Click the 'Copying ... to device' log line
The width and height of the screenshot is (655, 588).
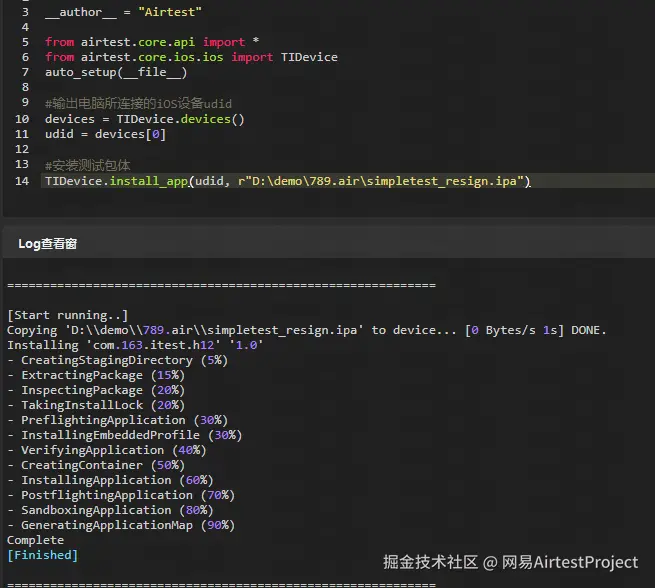[307, 330]
